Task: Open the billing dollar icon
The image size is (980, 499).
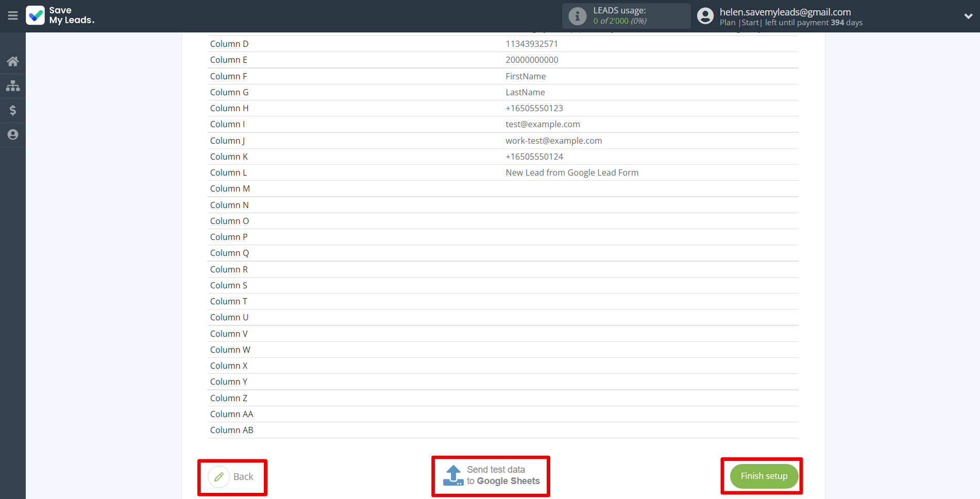Action: [x=13, y=110]
